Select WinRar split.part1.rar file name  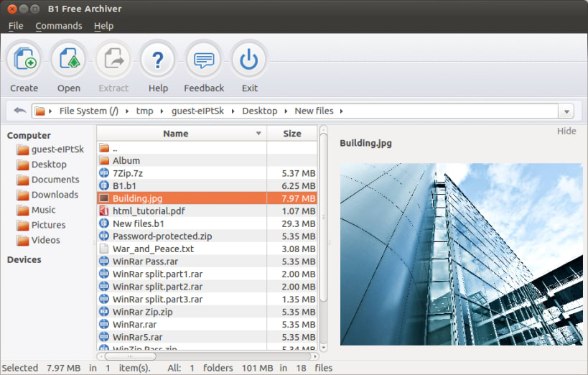pos(157,274)
